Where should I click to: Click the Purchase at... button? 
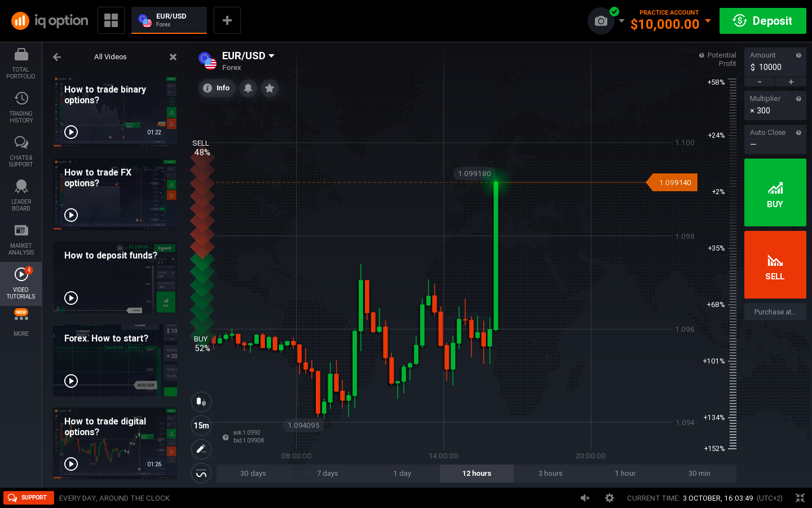click(x=775, y=312)
